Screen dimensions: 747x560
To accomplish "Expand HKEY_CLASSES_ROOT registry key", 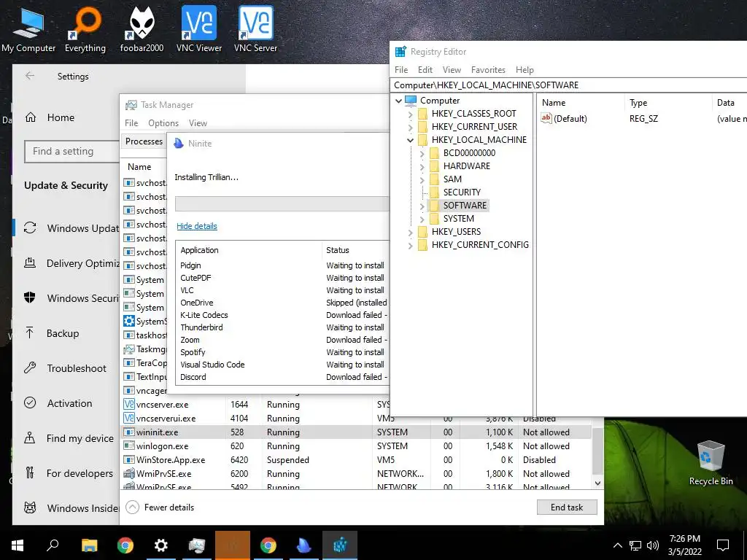I will 410,114.
